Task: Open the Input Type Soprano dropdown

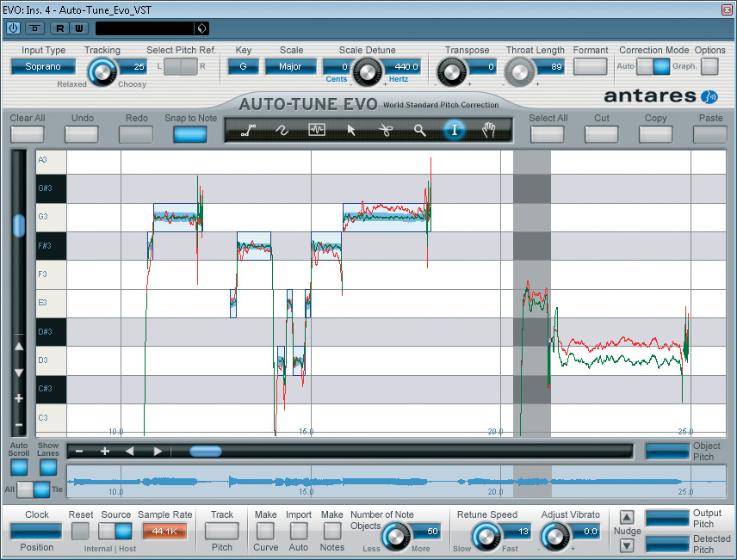Action: [43, 67]
